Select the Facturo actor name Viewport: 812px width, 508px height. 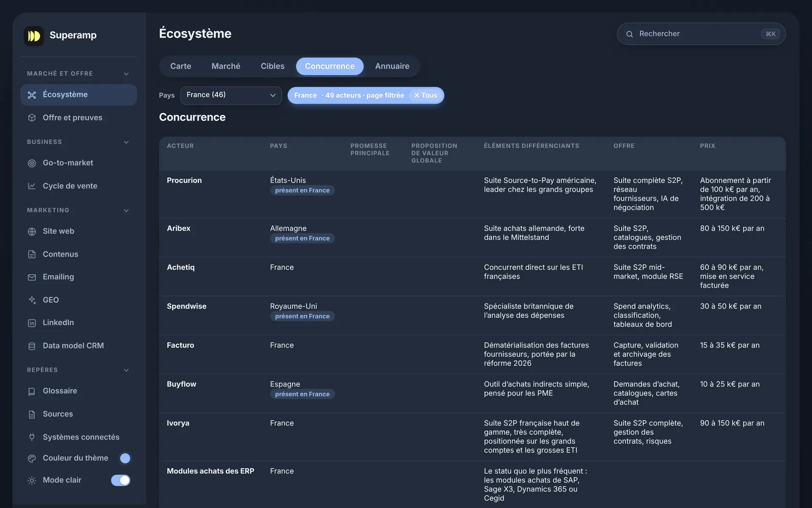coord(180,345)
